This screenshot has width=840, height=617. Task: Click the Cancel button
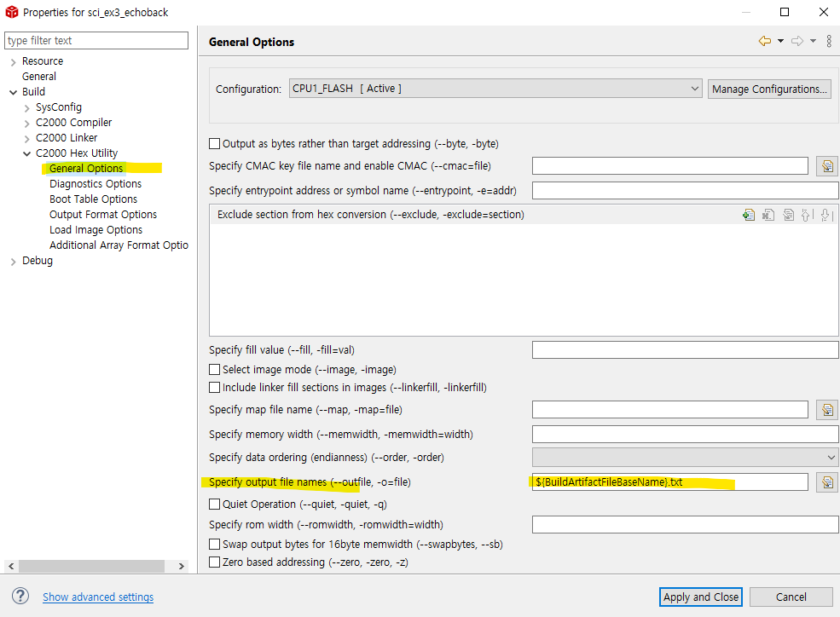[x=791, y=597]
